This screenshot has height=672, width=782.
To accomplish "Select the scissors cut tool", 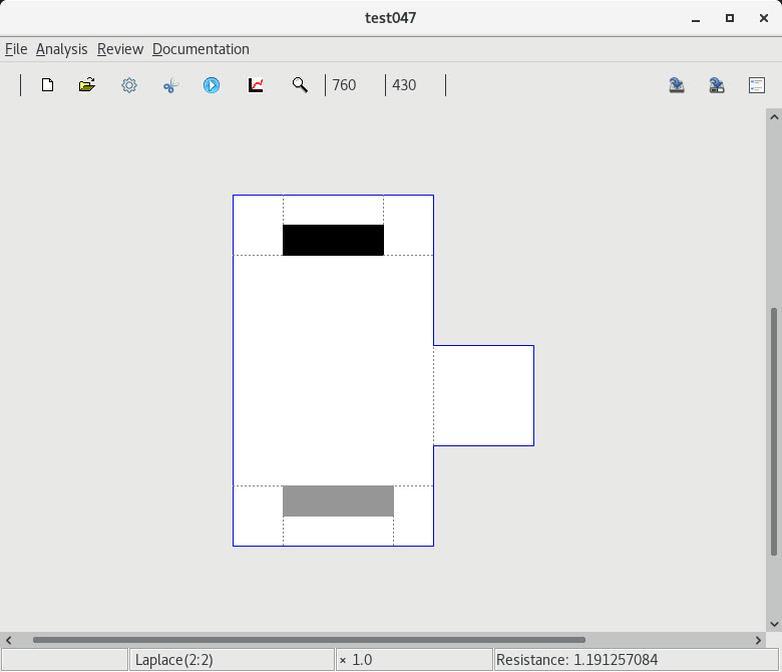I will (x=170, y=85).
